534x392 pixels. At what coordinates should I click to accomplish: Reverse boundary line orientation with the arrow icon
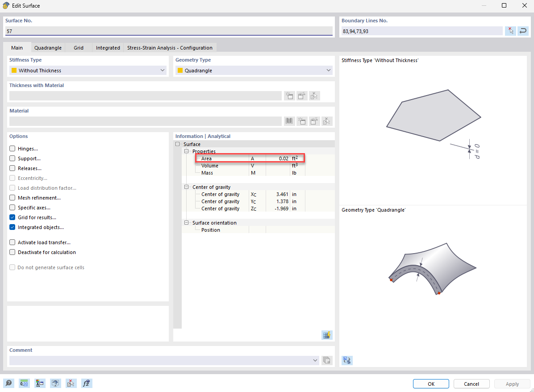(523, 30)
